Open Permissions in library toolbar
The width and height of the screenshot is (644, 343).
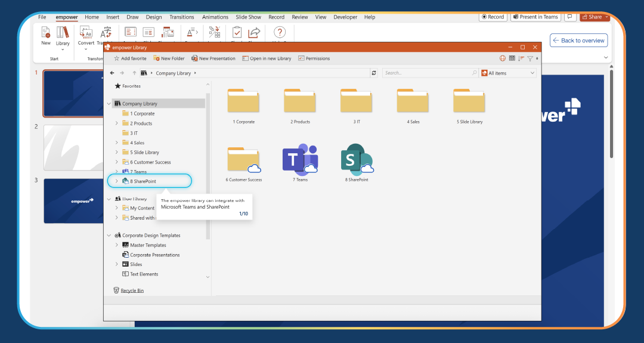pos(314,58)
